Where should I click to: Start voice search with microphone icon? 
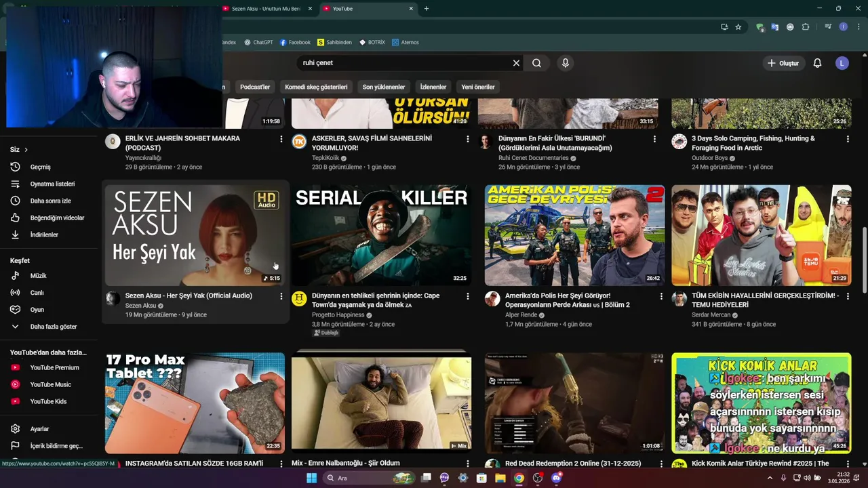(x=566, y=63)
